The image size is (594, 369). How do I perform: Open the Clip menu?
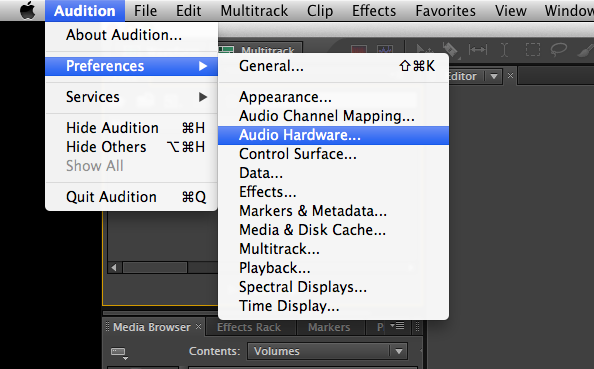click(x=320, y=11)
